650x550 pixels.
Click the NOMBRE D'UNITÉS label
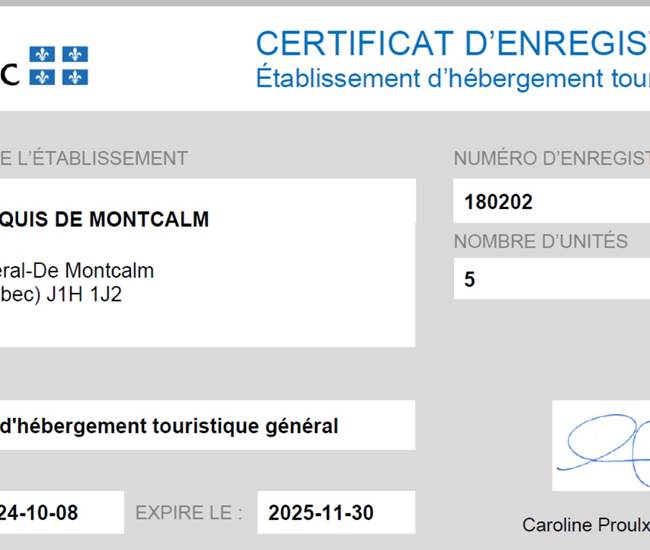tap(541, 241)
